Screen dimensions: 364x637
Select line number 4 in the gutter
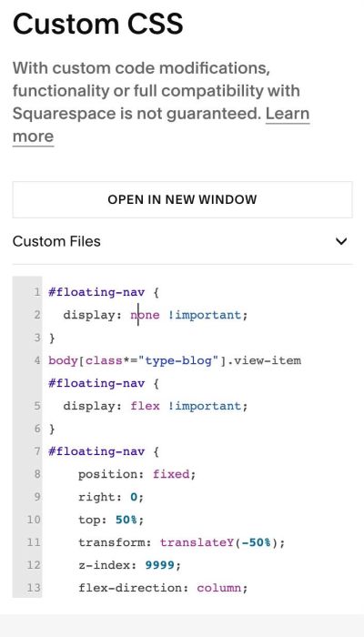pos(37,360)
